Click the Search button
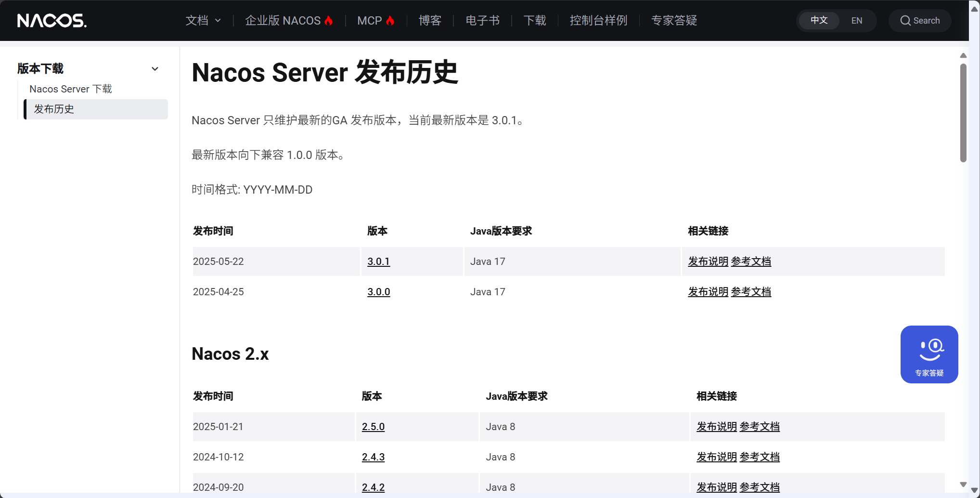 click(x=920, y=21)
